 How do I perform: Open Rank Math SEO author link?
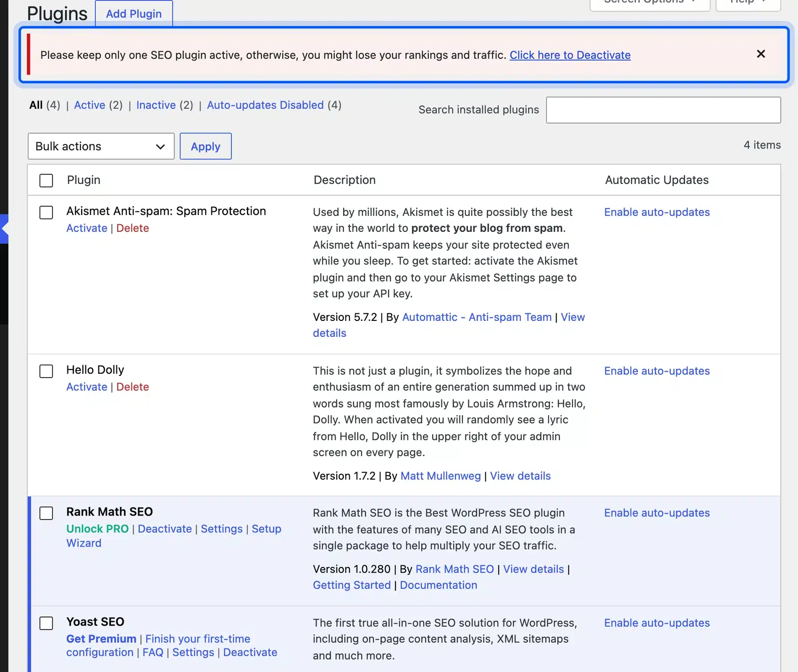[455, 569]
